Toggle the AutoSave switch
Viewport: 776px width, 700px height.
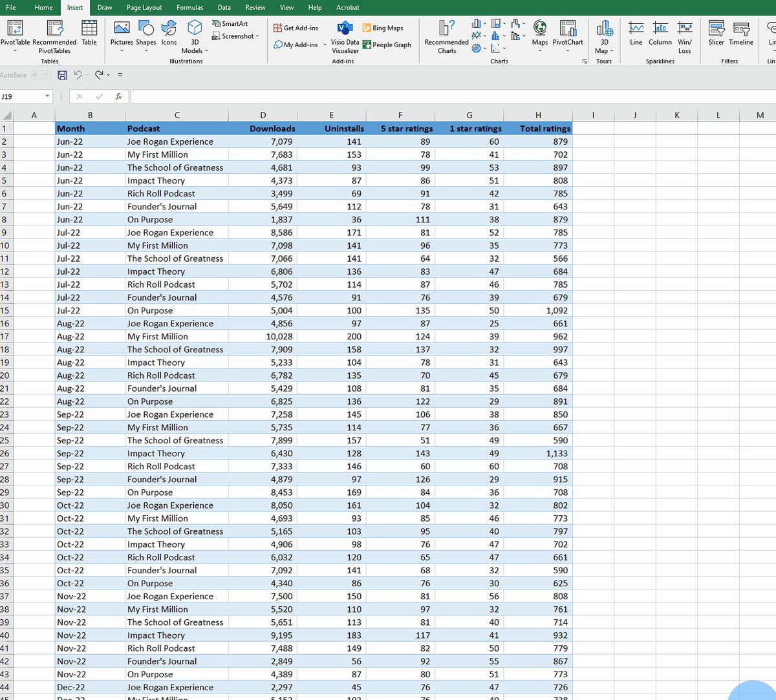[40, 75]
